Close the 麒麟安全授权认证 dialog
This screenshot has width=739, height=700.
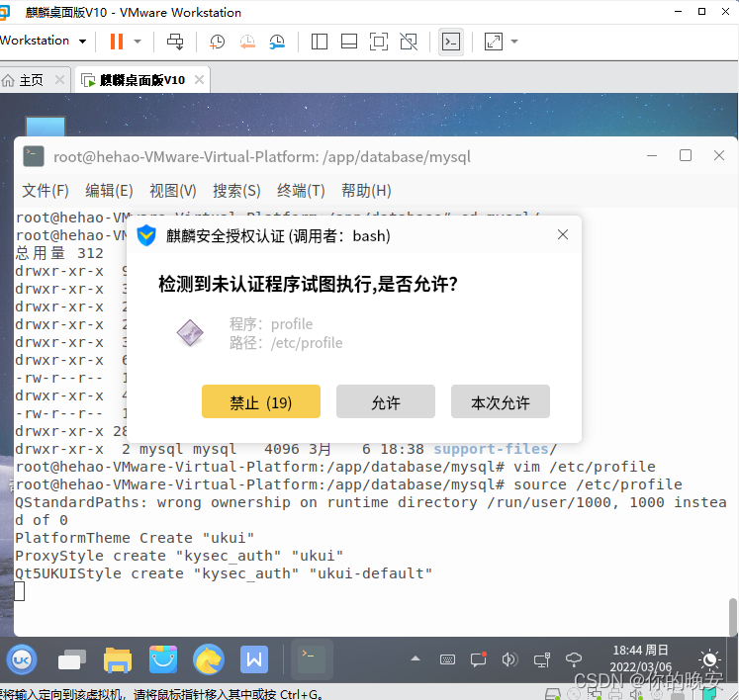coord(563,234)
